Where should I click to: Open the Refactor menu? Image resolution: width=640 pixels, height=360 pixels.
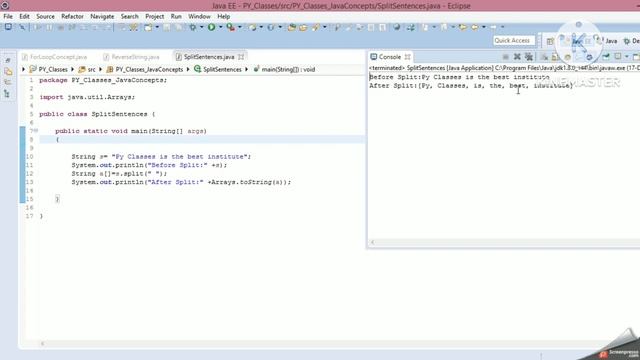(72, 16)
